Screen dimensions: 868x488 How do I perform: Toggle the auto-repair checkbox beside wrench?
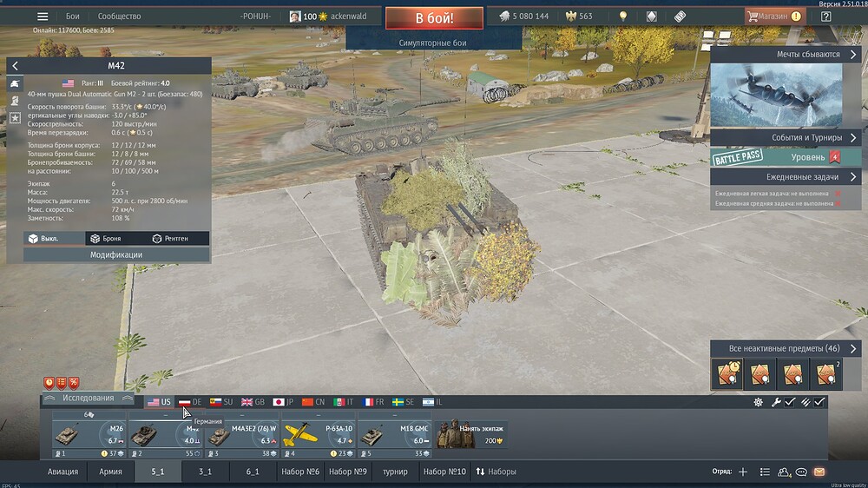coord(790,402)
